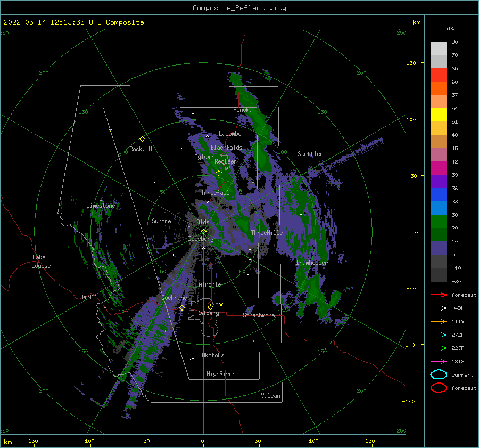This screenshot has width=479, height=448.
Task: Click the Lake Louise label
Action: pos(41,262)
